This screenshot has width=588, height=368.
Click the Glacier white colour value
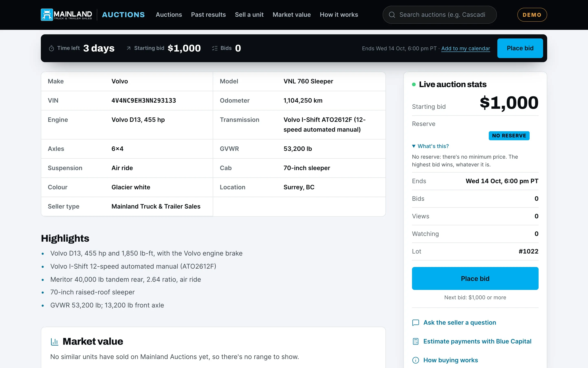tap(131, 187)
